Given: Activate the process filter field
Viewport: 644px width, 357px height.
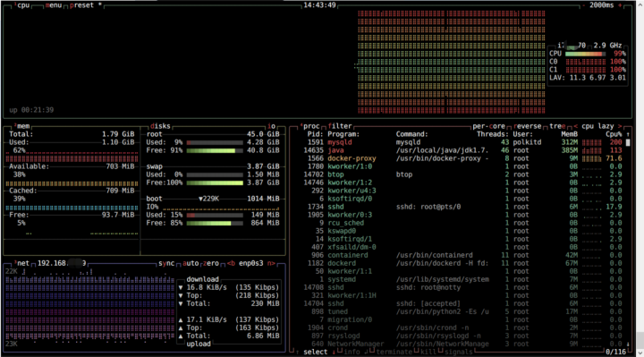Looking at the screenshot, I should coord(340,126).
